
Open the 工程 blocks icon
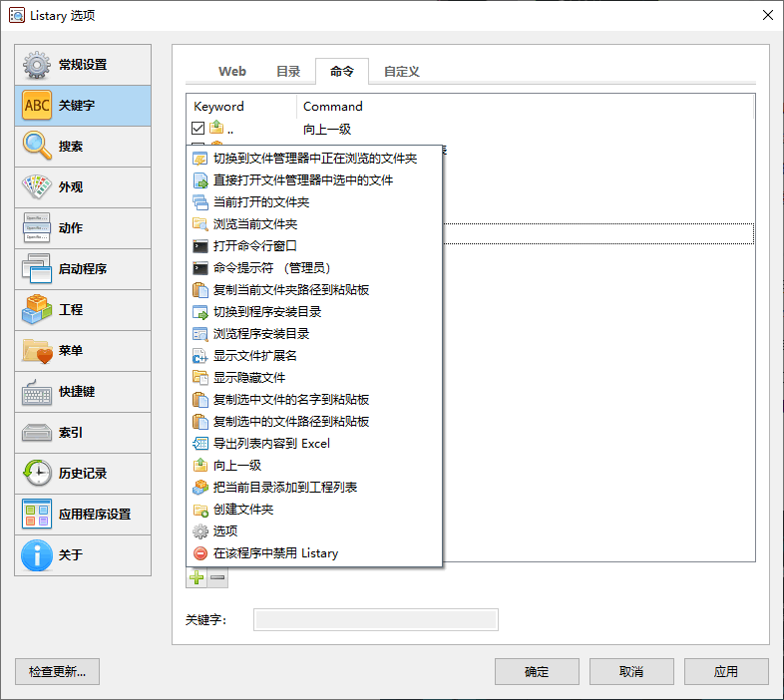tap(37, 310)
